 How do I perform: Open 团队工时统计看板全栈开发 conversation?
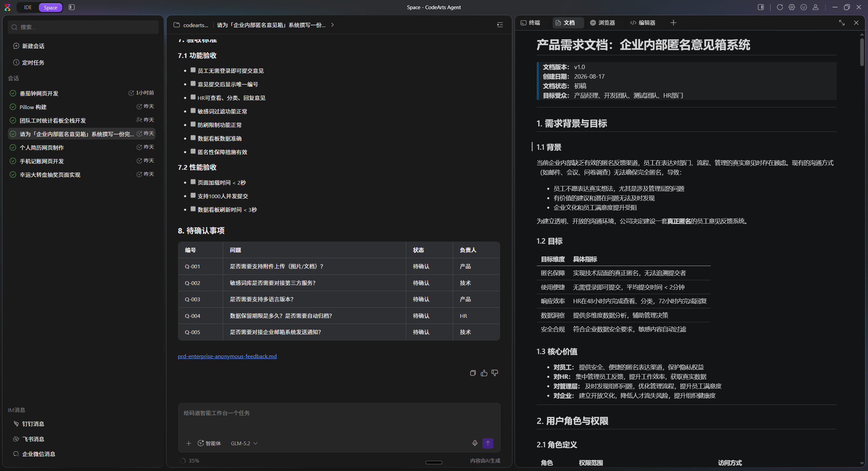(x=82, y=120)
